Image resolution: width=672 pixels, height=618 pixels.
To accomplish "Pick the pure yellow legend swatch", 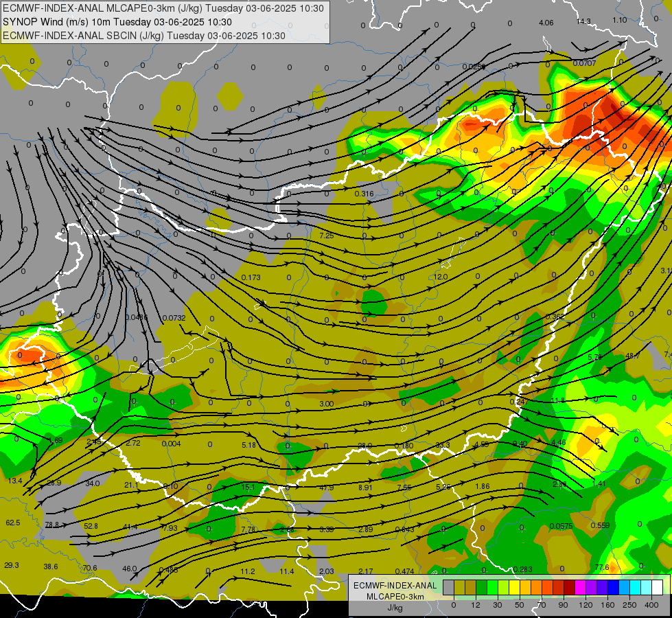I will click(515, 587).
